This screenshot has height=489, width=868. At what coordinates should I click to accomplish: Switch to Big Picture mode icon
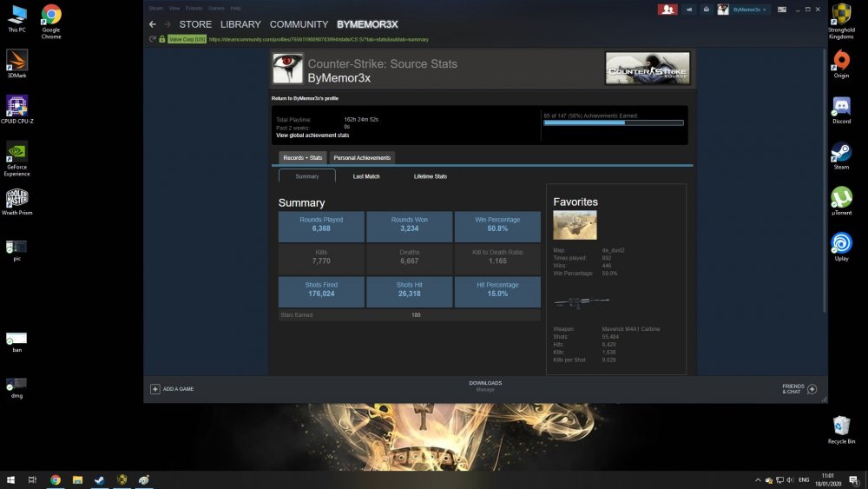(782, 9)
